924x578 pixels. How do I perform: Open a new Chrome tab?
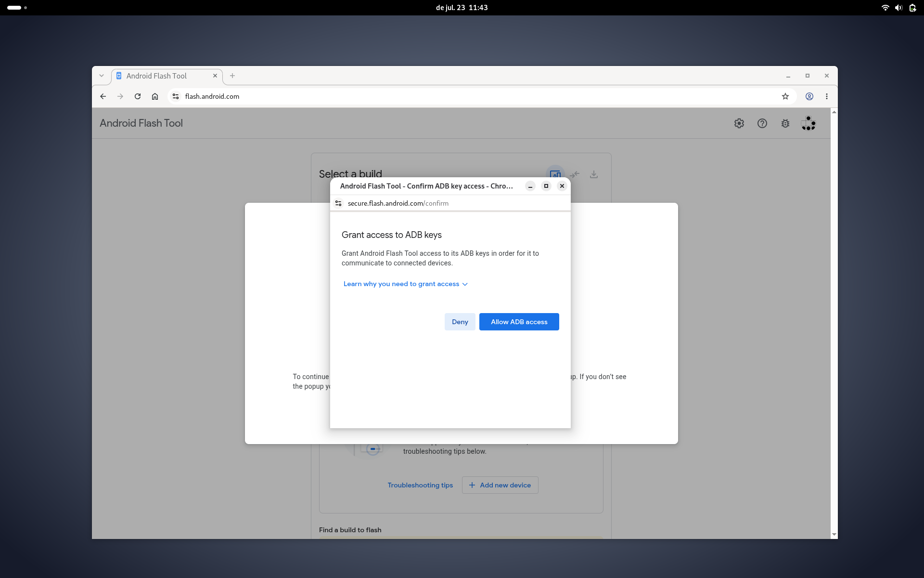pyautogui.click(x=232, y=76)
